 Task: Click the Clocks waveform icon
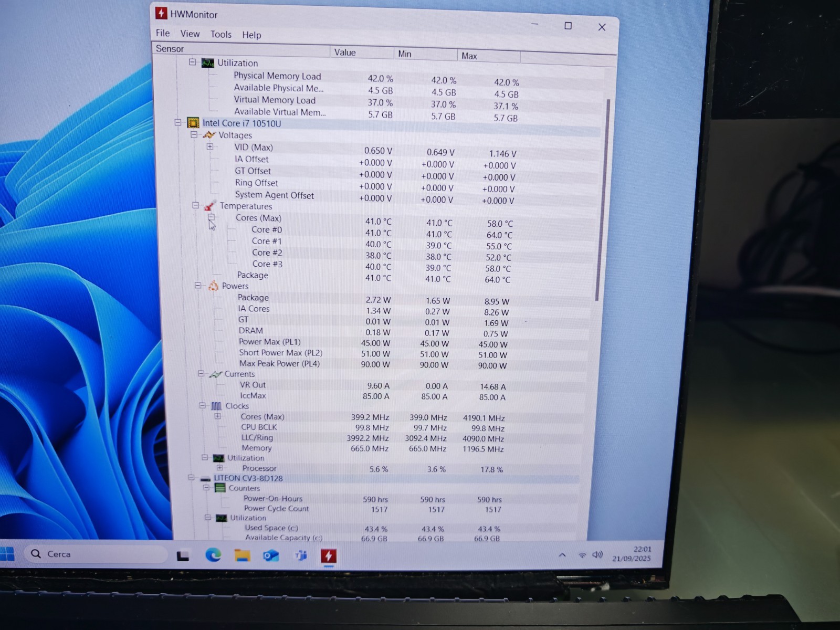tap(216, 406)
